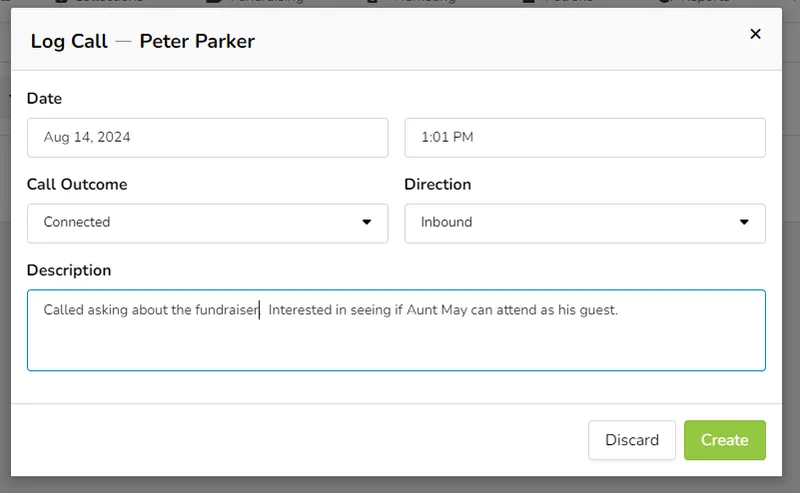Place cursor on the word 'Interested'
The image size is (800, 493).
pyautogui.click(x=300, y=310)
